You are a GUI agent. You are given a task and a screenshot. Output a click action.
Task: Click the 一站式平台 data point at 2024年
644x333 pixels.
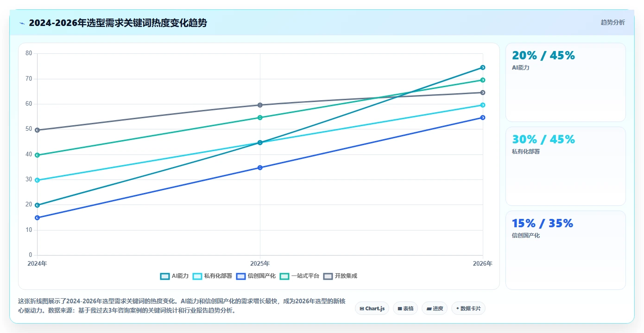37,155
